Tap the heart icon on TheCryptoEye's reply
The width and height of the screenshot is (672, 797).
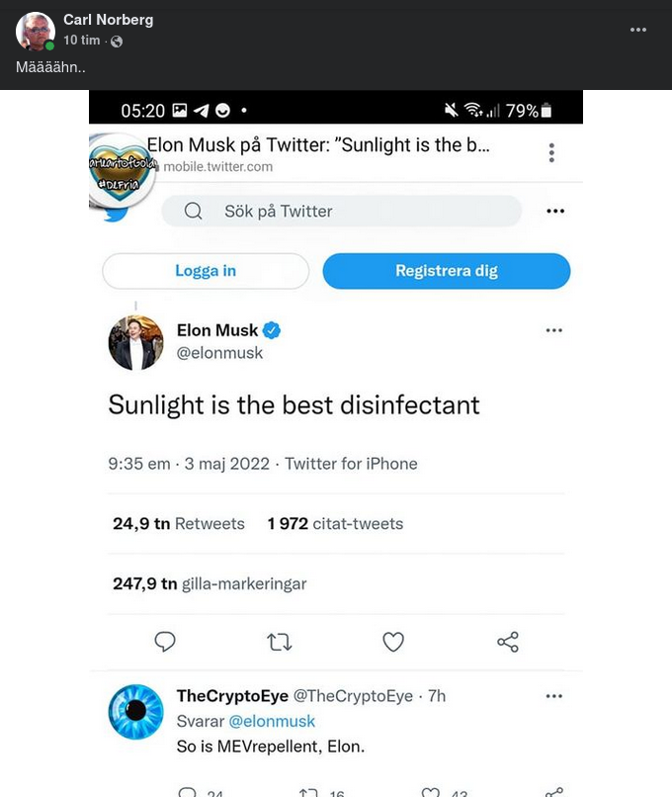[429, 790]
